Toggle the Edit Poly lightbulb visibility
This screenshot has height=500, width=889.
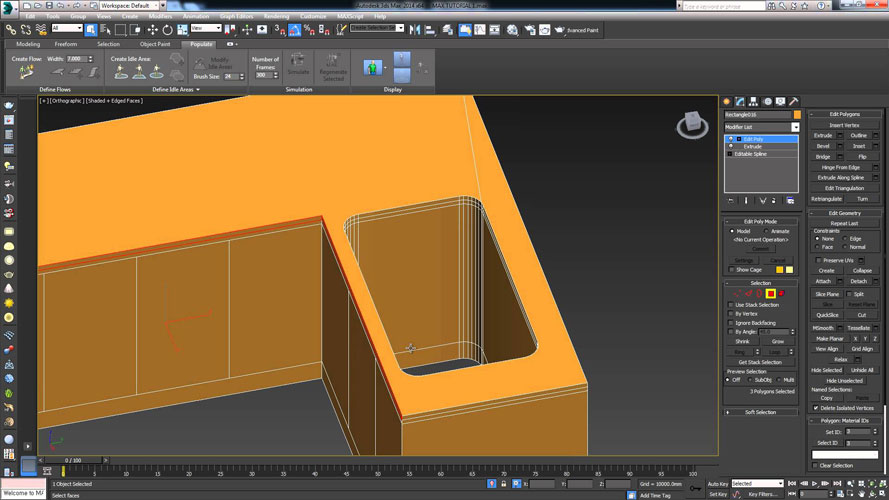(730, 139)
